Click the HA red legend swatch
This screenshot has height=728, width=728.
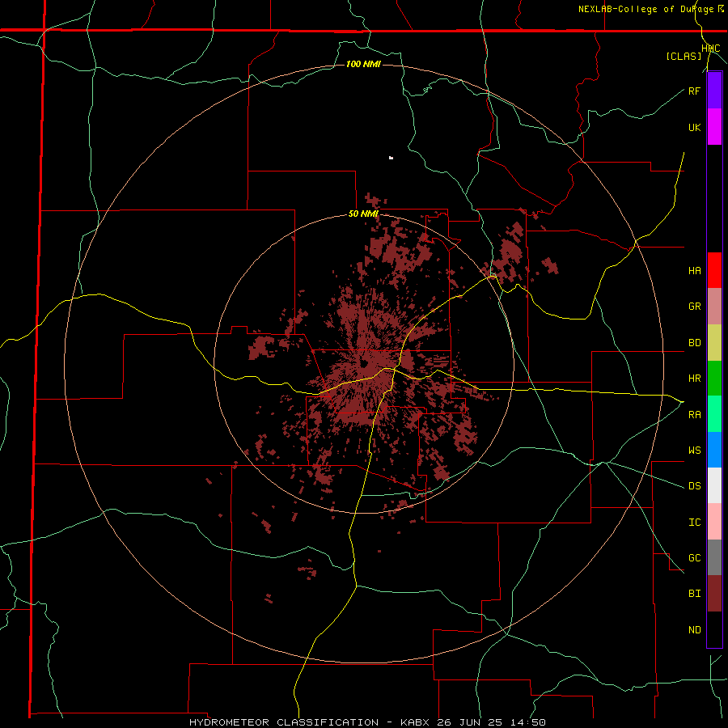pyautogui.click(x=714, y=270)
